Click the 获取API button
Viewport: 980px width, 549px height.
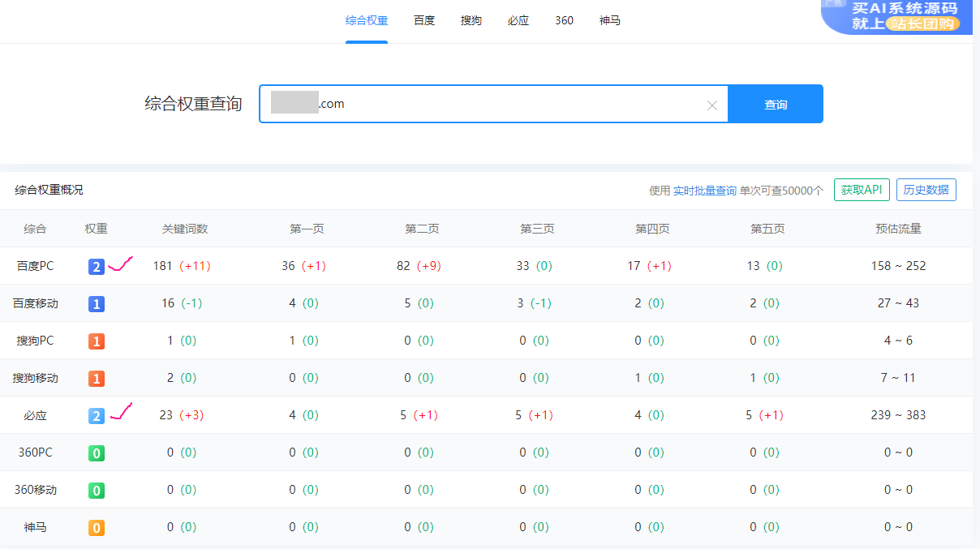pos(862,190)
